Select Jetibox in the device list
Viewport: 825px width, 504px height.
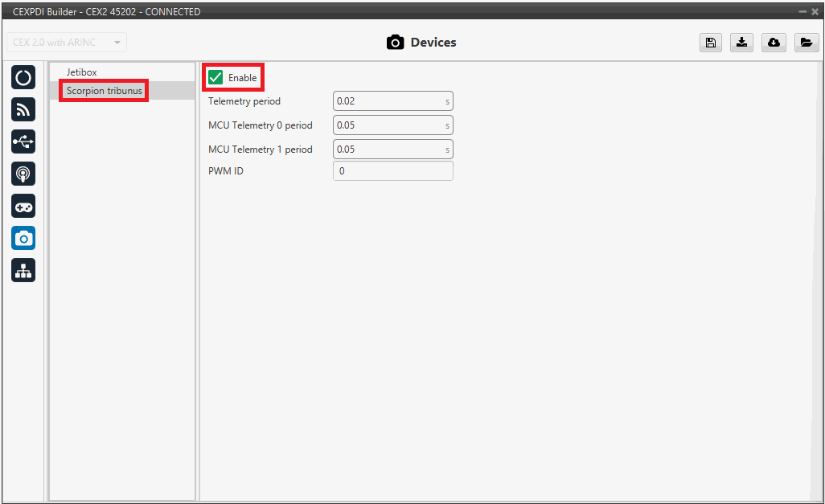point(82,72)
